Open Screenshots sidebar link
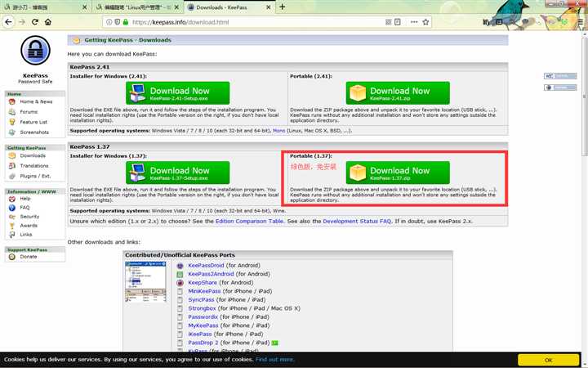This screenshot has height=368, width=588. [34, 132]
